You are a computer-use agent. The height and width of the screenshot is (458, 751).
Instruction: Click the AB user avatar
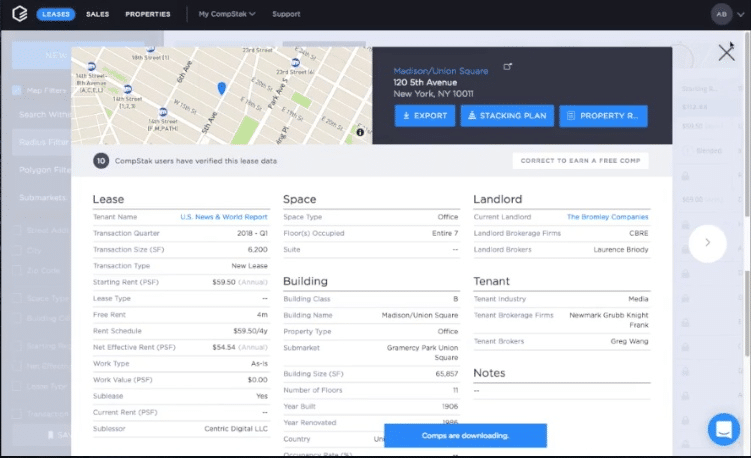tap(721, 14)
